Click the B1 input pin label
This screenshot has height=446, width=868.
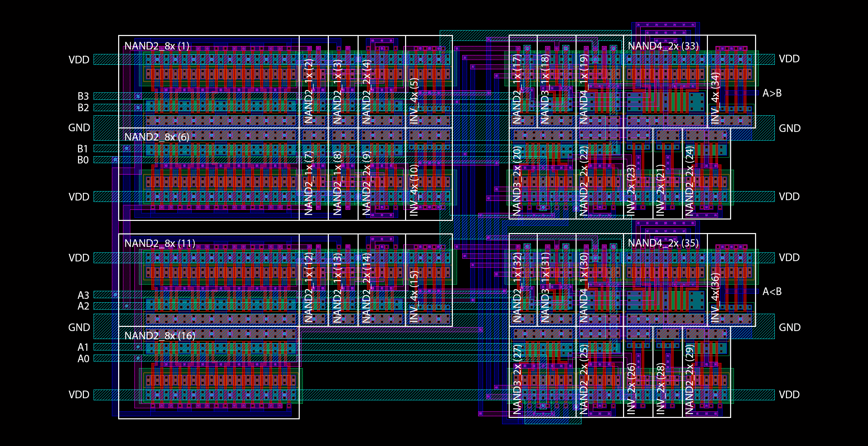pos(83,149)
